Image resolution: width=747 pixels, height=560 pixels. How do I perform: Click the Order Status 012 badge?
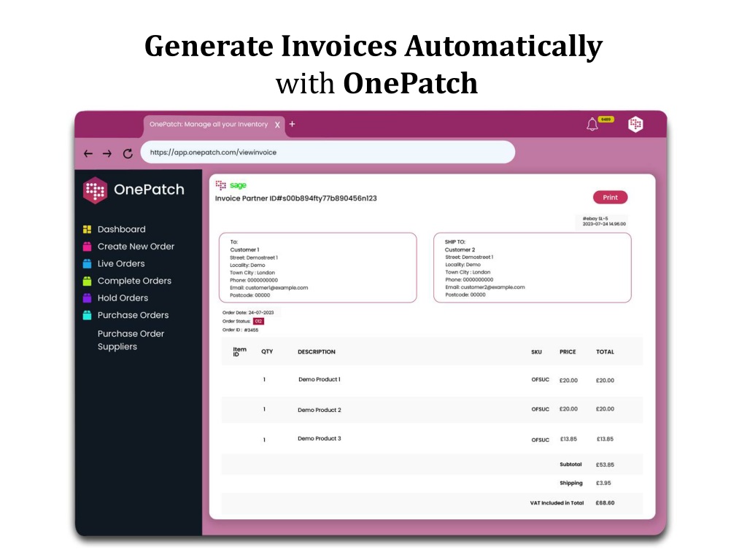(x=258, y=322)
